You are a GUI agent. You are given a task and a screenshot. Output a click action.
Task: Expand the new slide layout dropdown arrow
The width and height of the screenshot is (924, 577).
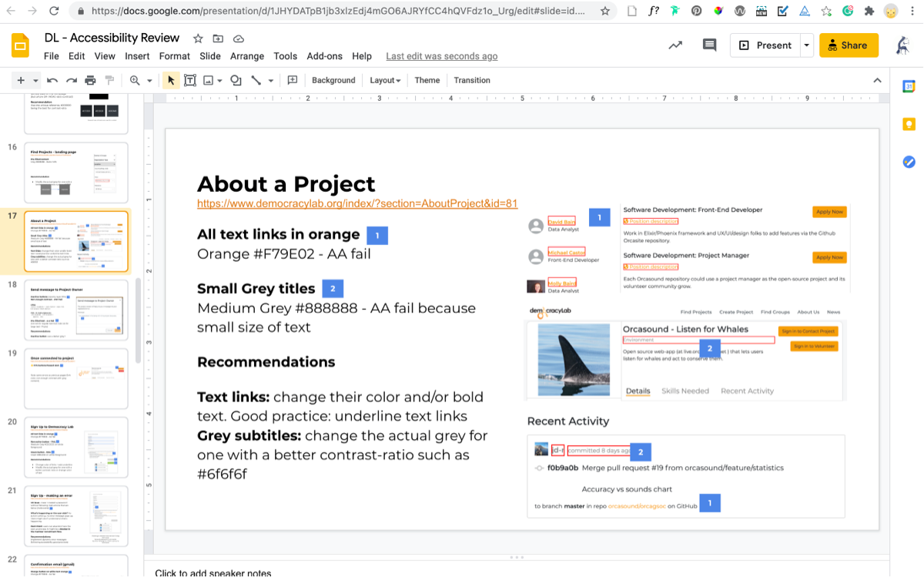click(35, 80)
